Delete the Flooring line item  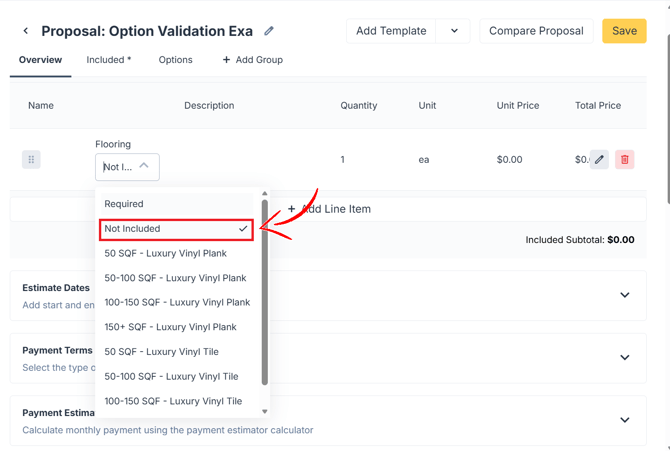(x=625, y=159)
